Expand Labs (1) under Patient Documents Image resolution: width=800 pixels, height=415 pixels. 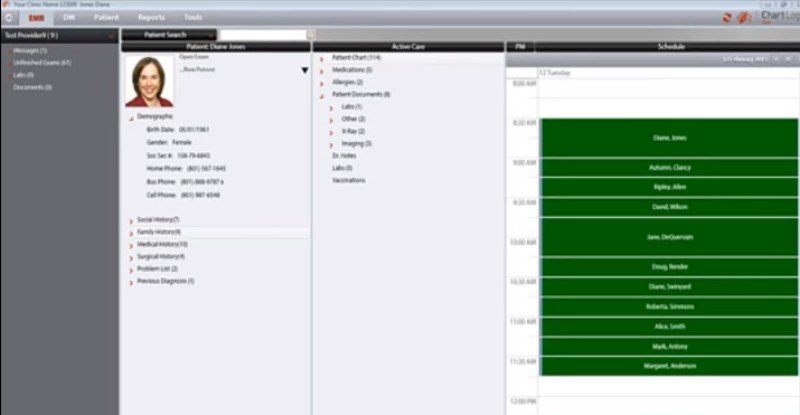tap(331, 108)
